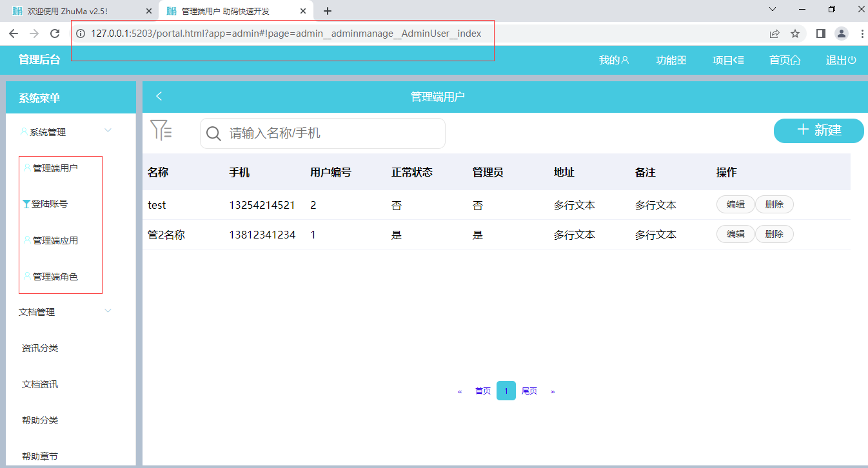Close the 管理端用户 browser tab

coord(302,11)
